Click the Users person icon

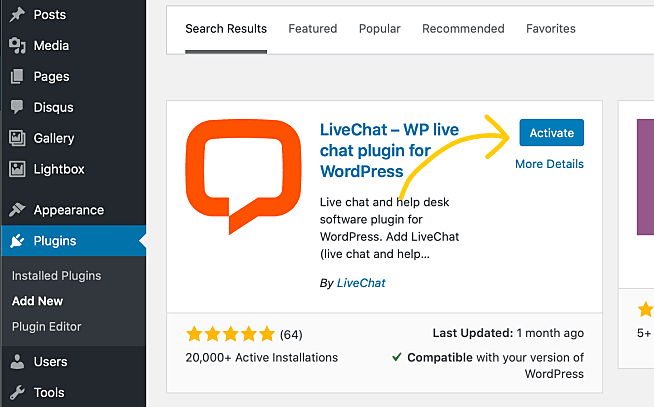click(x=17, y=361)
